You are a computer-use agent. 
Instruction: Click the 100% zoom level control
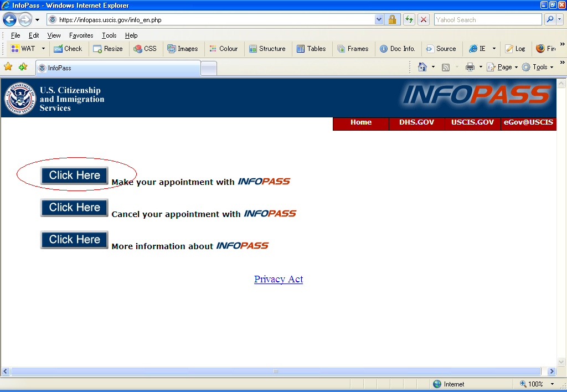tap(532, 384)
